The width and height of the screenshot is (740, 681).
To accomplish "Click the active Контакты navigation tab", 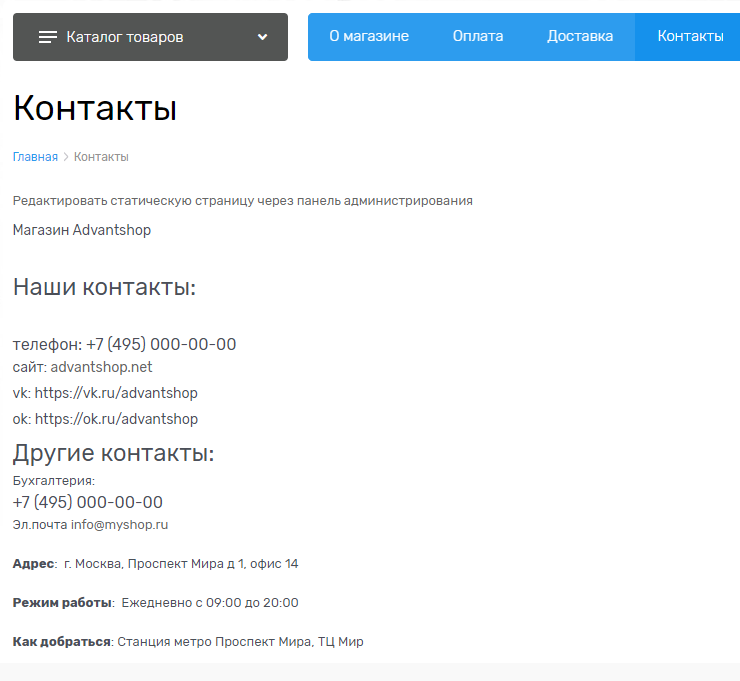I will pyautogui.click(x=690, y=36).
